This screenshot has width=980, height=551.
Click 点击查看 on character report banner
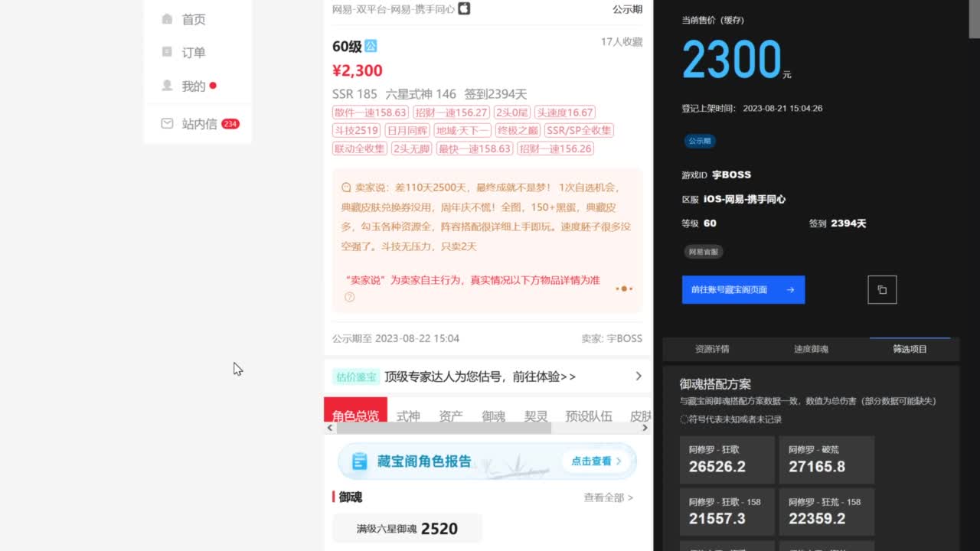pos(597,461)
